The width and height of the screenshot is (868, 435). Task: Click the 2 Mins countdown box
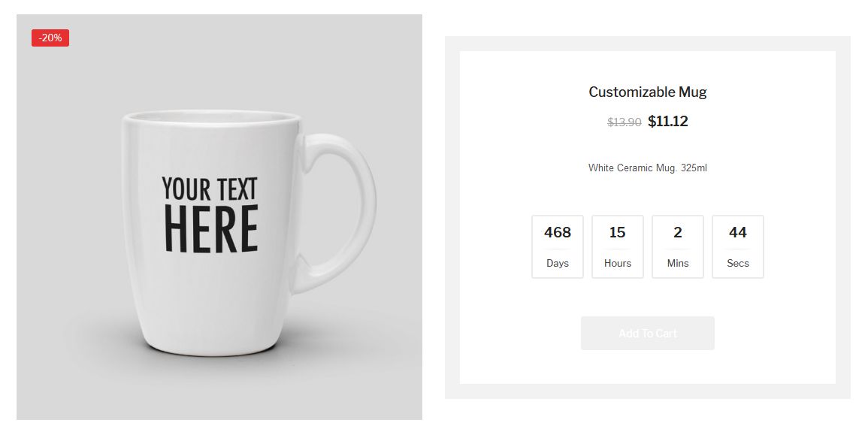677,246
